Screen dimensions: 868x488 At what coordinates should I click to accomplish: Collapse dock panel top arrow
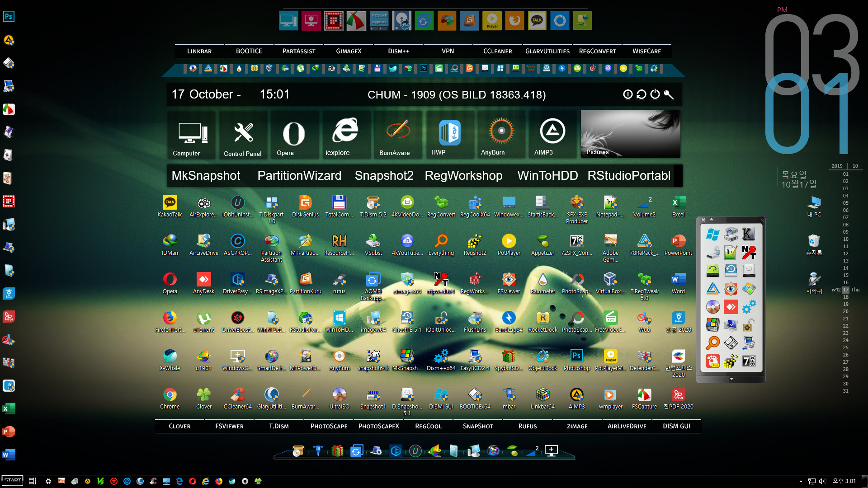tap(712, 220)
